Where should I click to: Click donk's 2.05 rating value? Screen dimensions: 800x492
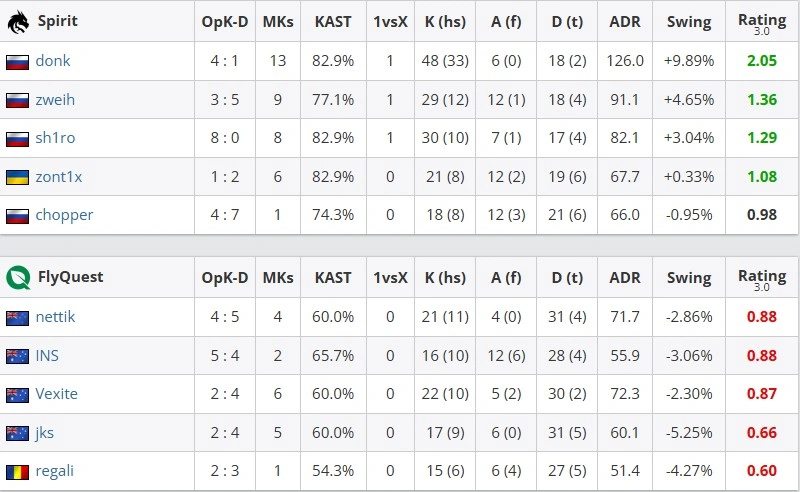pyautogui.click(x=762, y=61)
